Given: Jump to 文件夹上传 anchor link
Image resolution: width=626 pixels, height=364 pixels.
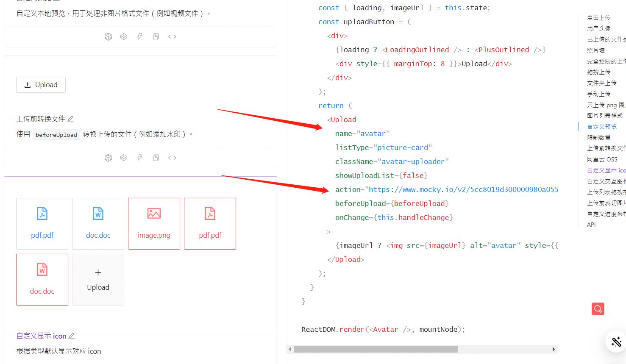Looking at the screenshot, I should [x=602, y=83].
